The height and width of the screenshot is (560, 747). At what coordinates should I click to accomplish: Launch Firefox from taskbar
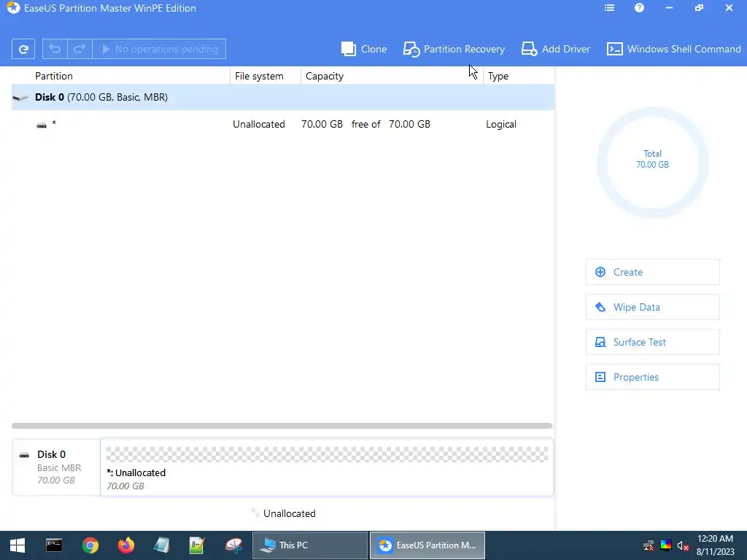pyautogui.click(x=126, y=545)
